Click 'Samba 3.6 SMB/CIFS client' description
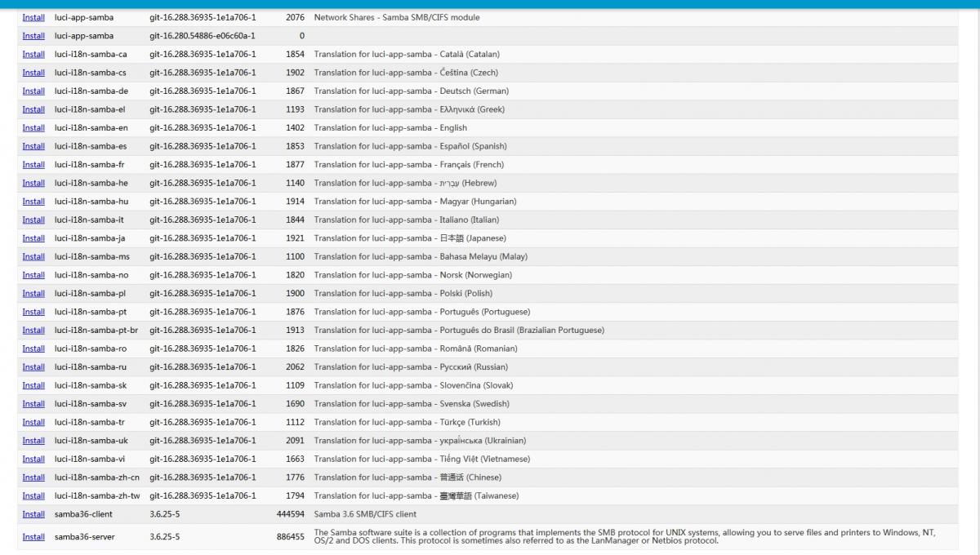 pos(365,514)
